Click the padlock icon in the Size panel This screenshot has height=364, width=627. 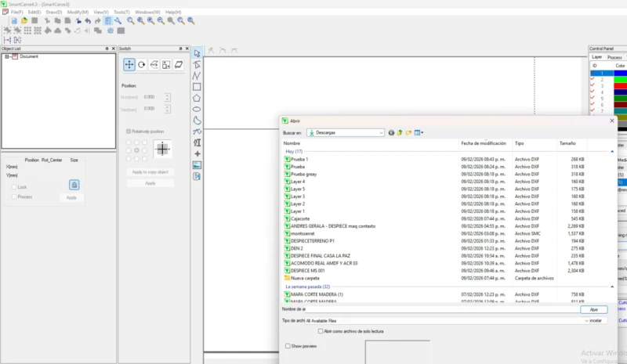(74, 185)
